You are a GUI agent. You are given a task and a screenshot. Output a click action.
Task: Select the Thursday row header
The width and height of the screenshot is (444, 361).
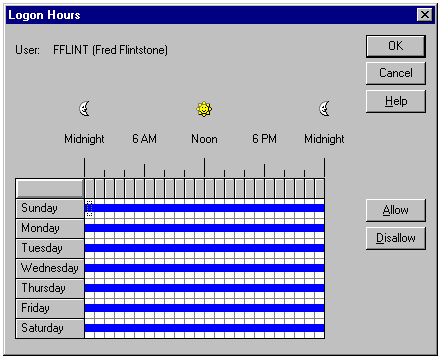[x=50, y=289]
